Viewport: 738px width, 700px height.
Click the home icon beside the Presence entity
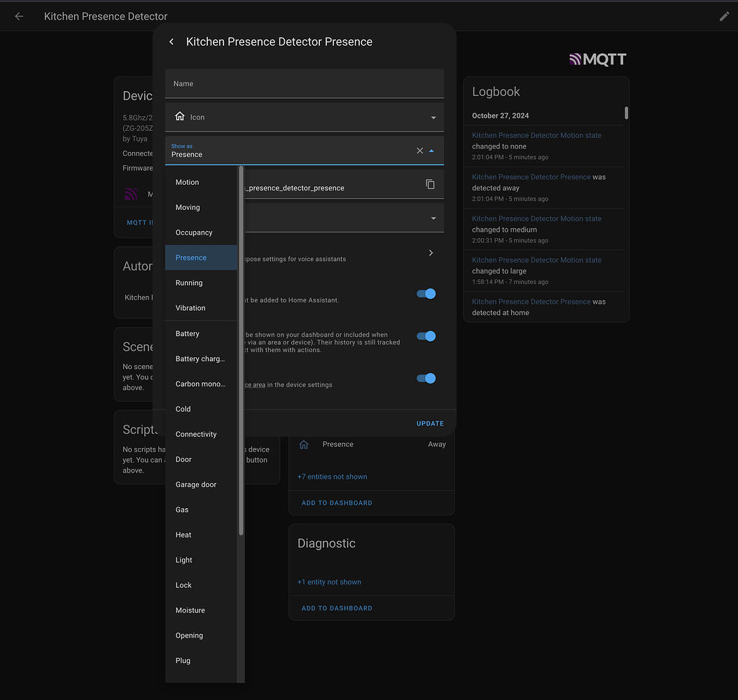304,444
